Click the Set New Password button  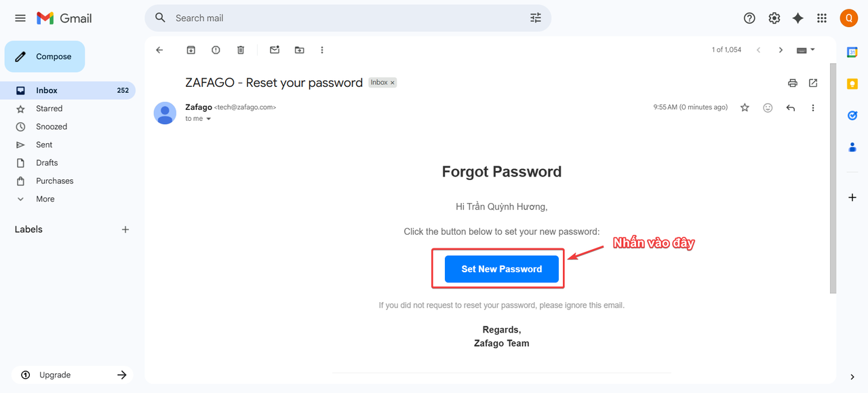[502, 269]
